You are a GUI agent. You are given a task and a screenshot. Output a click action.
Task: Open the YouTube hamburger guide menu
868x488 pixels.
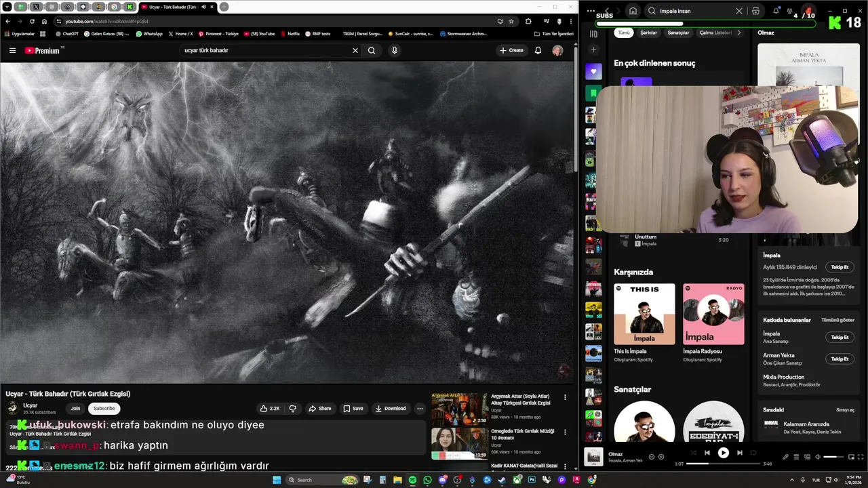pyautogui.click(x=12, y=50)
